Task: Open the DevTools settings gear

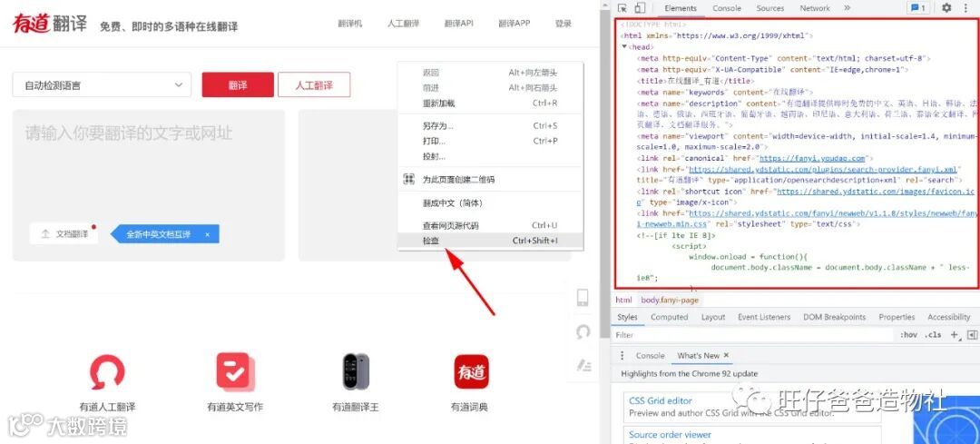Action: point(946,8)
